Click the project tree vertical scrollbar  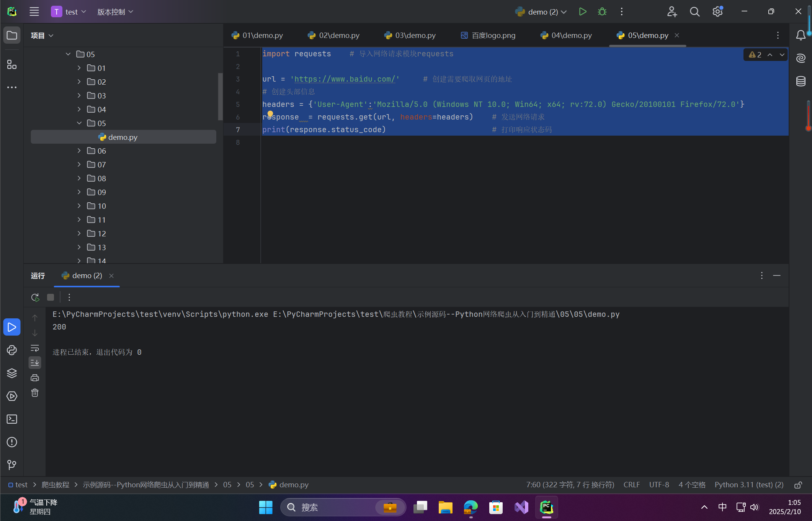220,96
